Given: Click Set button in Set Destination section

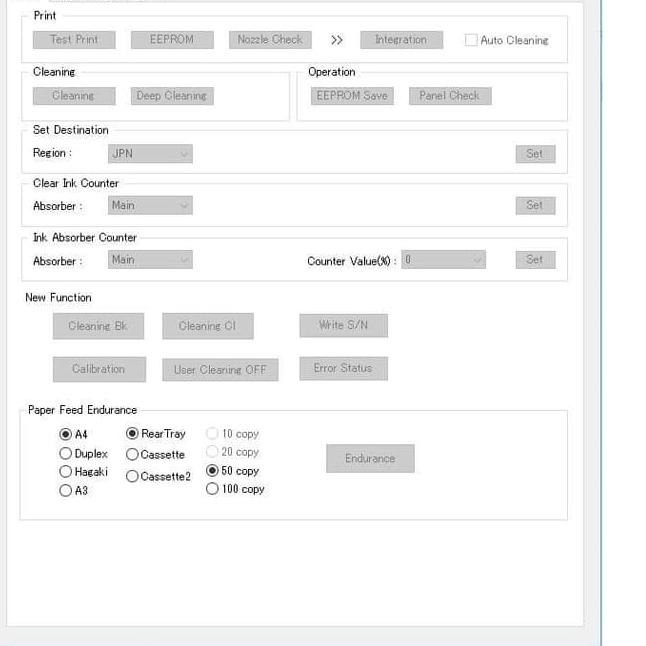Looking at the screenshot, I should (x=534, y=154).
